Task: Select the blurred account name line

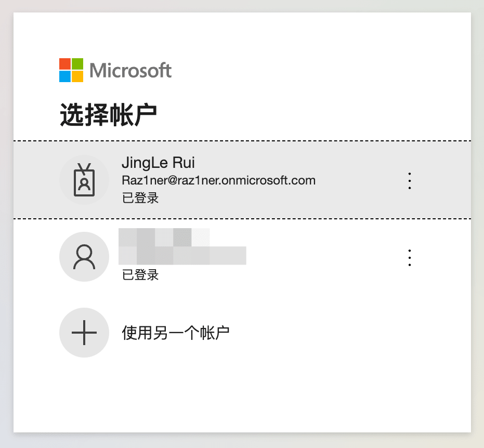Action: pyautogui.click(x=164, y=238)
